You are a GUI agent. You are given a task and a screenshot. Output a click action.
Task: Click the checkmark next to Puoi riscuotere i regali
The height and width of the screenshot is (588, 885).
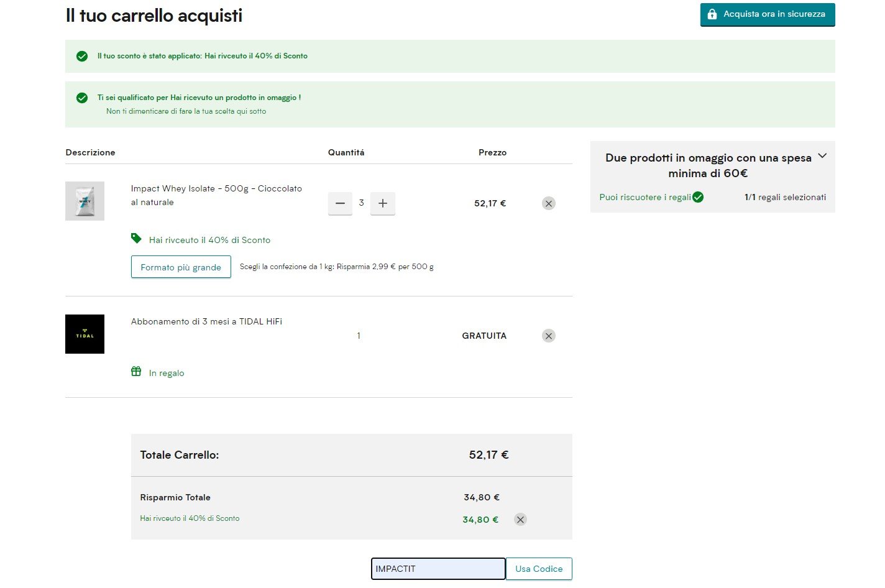pyautogui.click(x=698, y=197)
